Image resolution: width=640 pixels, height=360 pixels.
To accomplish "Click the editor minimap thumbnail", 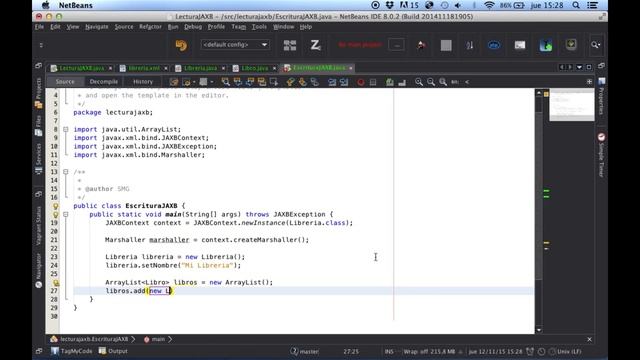I will point(571,105).
